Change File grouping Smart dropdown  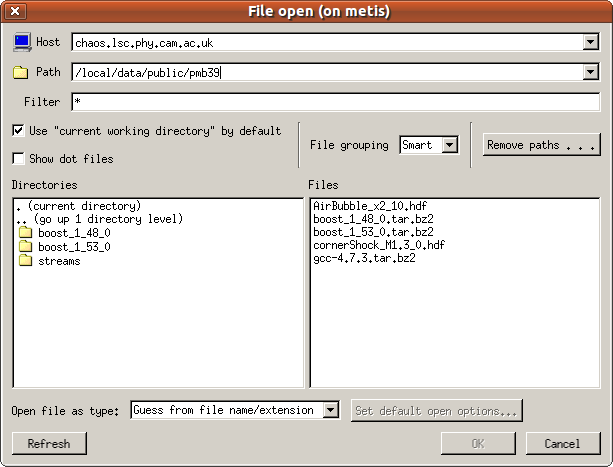click(x=449, y=145)
